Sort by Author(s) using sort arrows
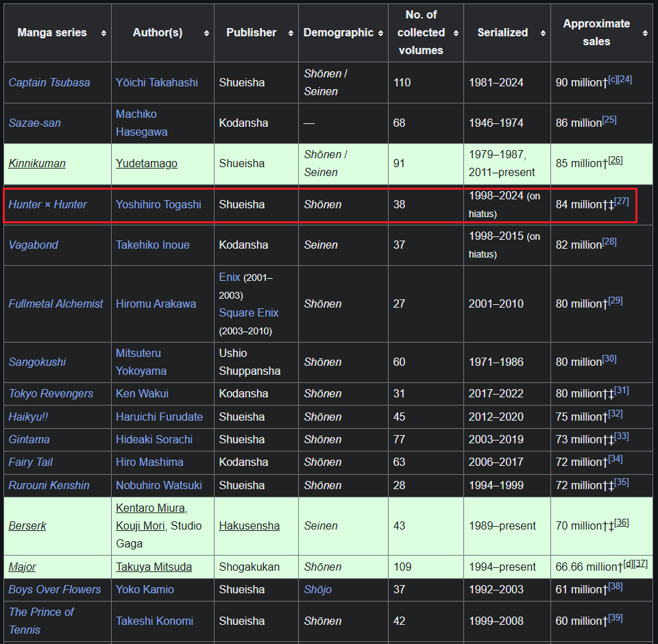The image size is (658, 644). pyautogui.click(x=206, y=33)
